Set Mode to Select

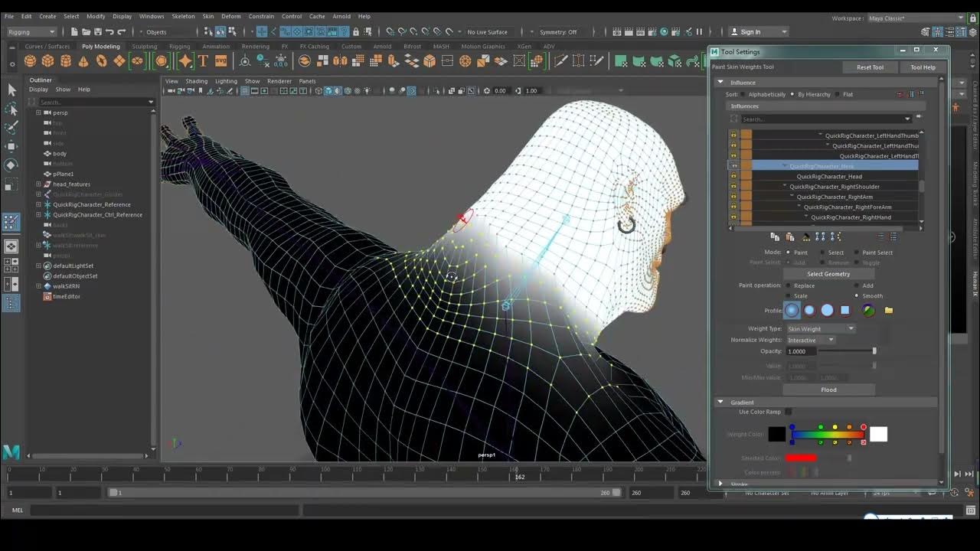(823, 253)
